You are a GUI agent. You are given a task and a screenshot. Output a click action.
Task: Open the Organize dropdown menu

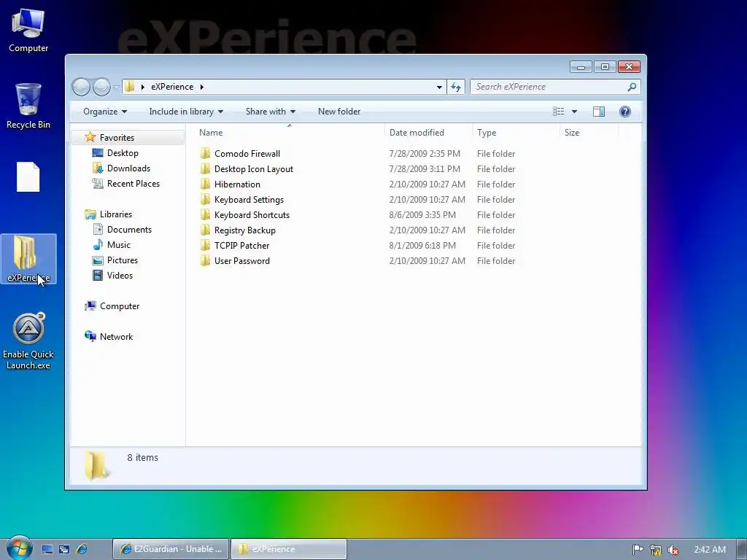pyautogui.click(x=105, y=112)
